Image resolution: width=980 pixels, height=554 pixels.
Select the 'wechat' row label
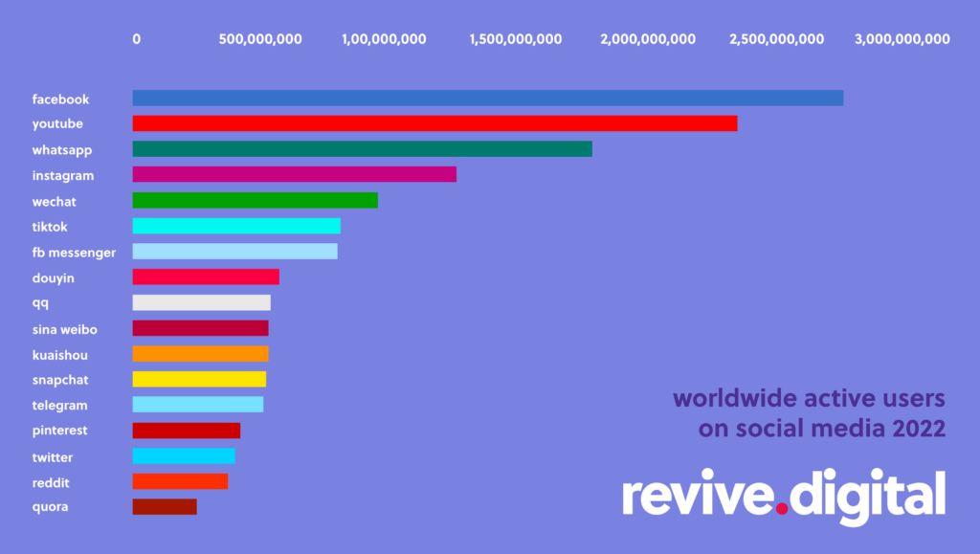tap(55, 202)
